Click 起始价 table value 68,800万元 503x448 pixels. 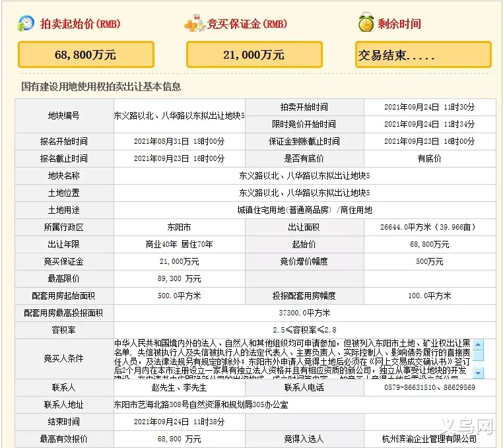click(430, 244)
